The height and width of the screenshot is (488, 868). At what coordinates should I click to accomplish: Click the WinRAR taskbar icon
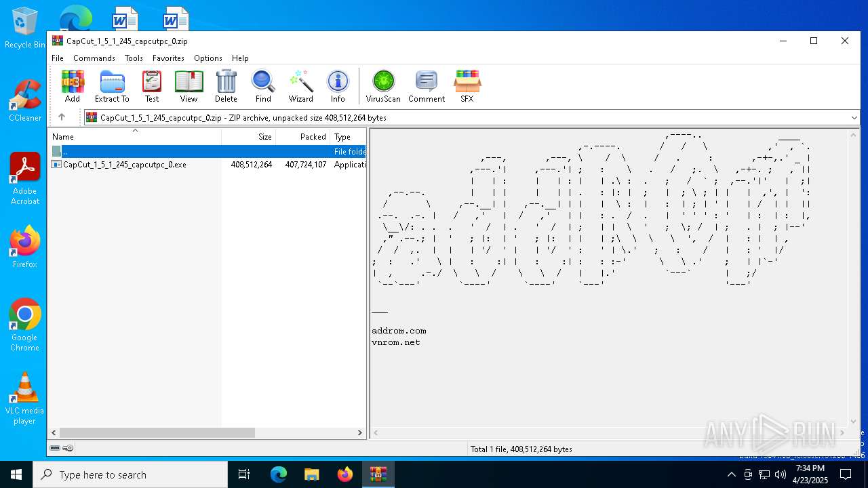click(378, 474)
